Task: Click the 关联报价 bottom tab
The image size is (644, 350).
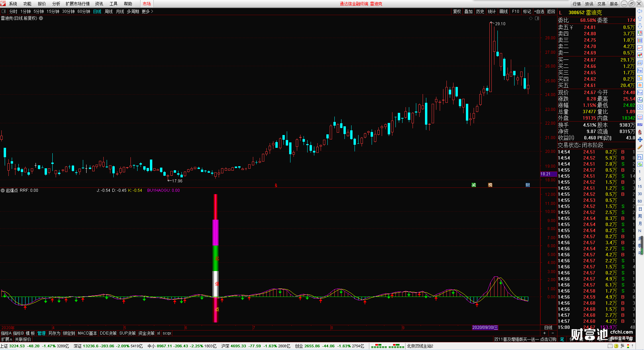Action: tap(23, 339)
